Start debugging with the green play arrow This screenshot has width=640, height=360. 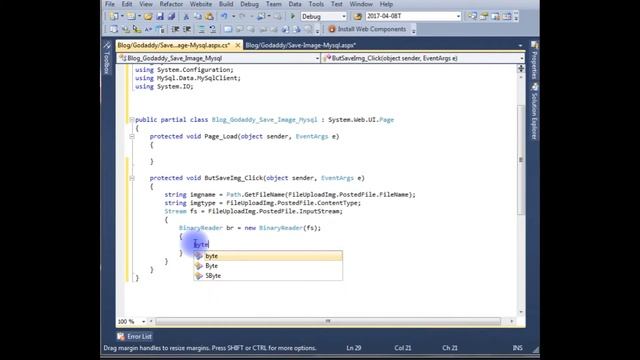(x=292, y=16)
